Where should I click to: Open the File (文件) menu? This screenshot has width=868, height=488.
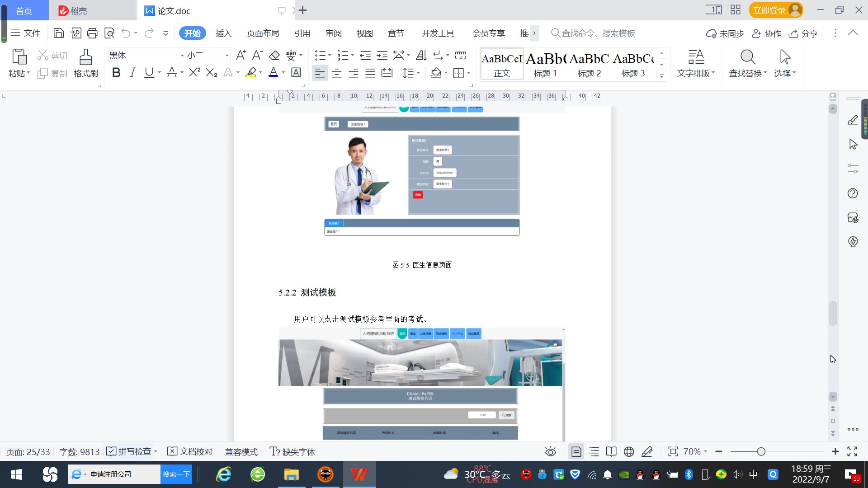pos(26,33)
